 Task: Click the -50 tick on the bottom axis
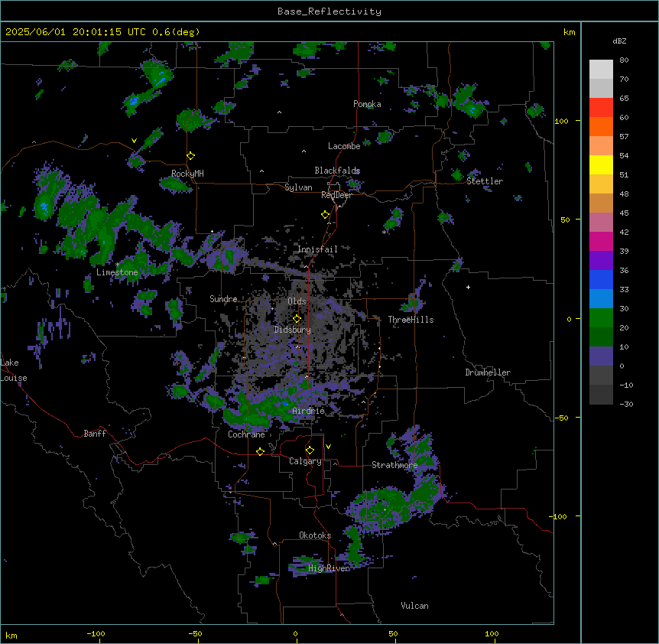point(195,633)
